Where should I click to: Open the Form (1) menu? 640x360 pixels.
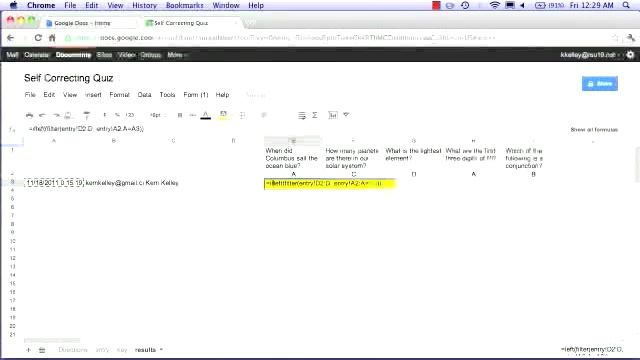[196, 95]
